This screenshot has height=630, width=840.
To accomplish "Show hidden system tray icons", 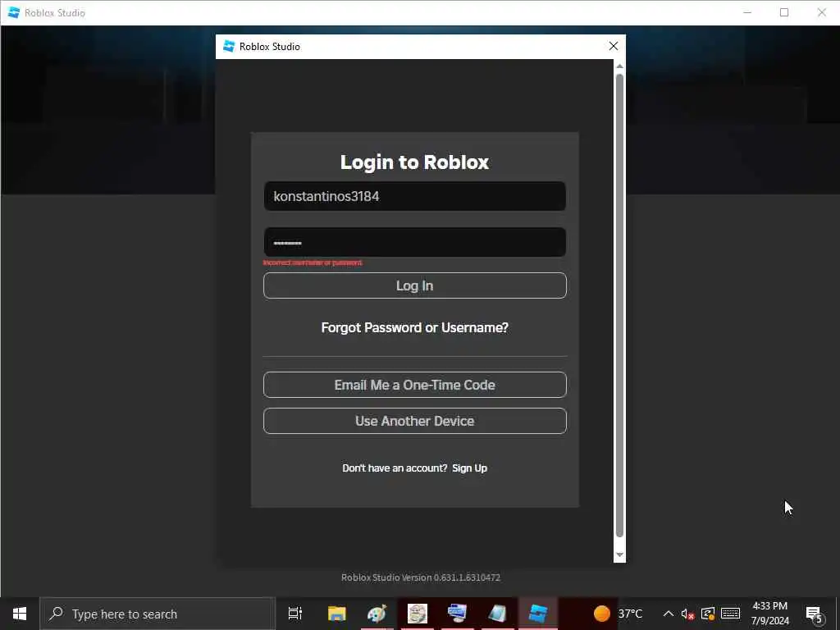I will point(668,614).
